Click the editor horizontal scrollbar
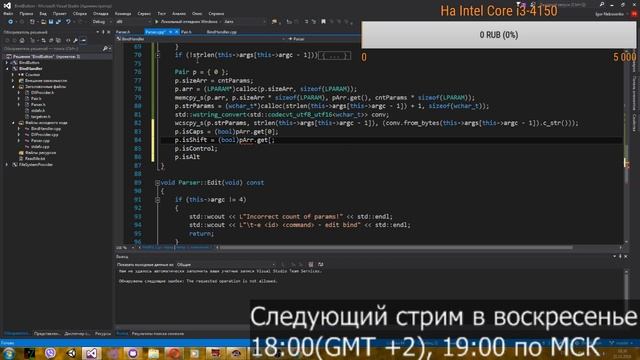This screenshot has height=360, width=640. pos(395,247)
